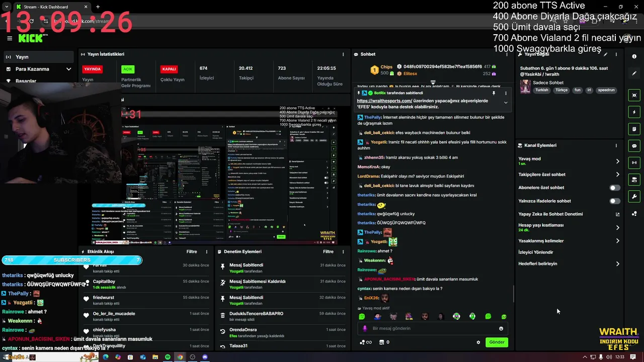Screen dimensions: 644x362
Task: Toggle the lightning bolt panel icon in the rail
Action: [634, 112]
